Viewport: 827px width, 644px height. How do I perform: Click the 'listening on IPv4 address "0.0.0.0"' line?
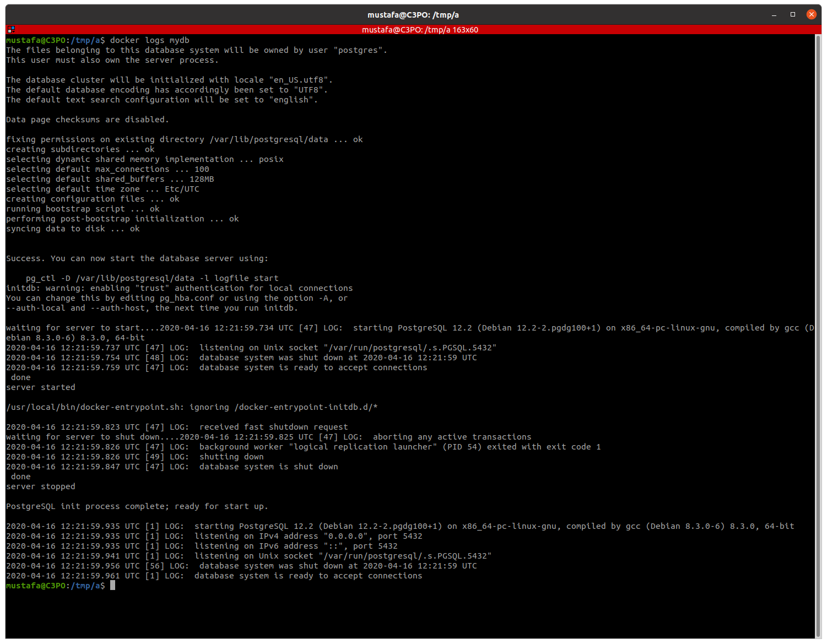pos(214,536)
